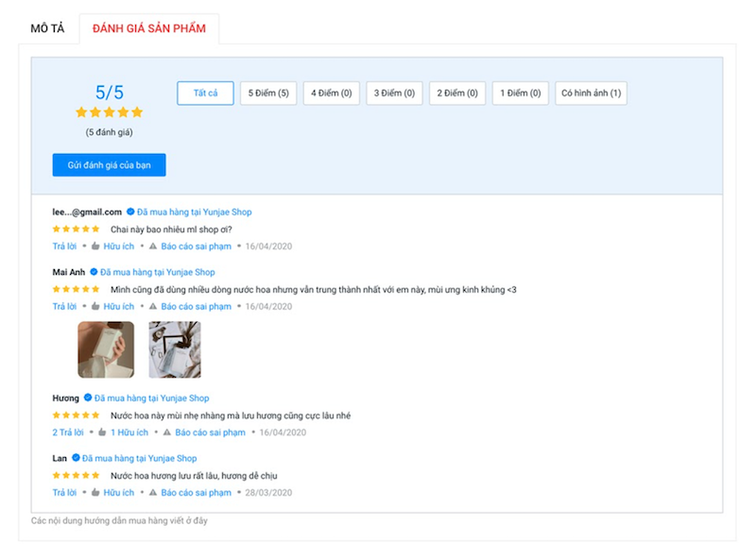
Task: Click warning triangle icon on Mai Anh's review
Action: (x=153, y=307)
